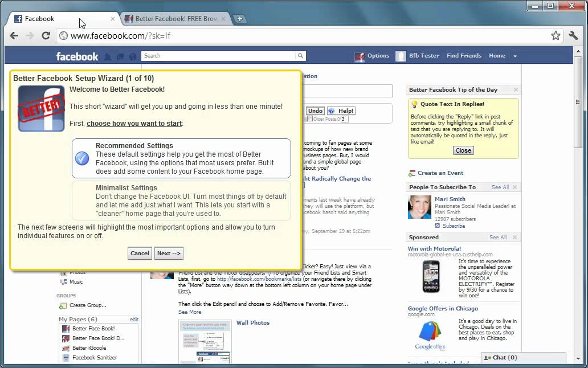Close the Facebook tab

click(x=112, y=19)
